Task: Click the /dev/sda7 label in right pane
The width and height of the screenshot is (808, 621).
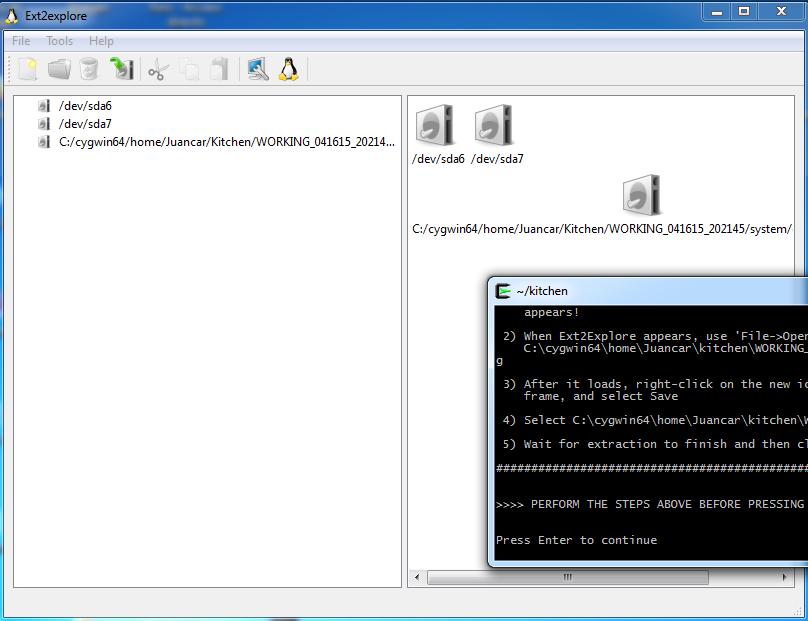Action: [497, 159]
